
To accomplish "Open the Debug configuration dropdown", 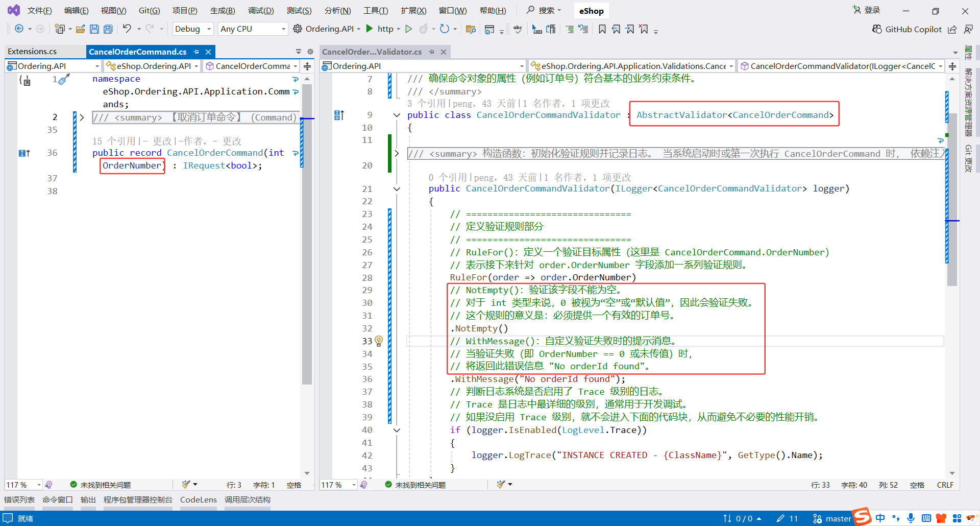I will (x=192, y=29).
